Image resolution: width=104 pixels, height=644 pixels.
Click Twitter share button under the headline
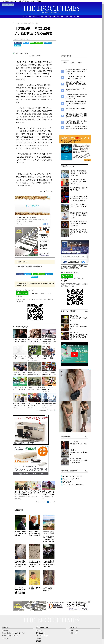click(x=26, y=43)
